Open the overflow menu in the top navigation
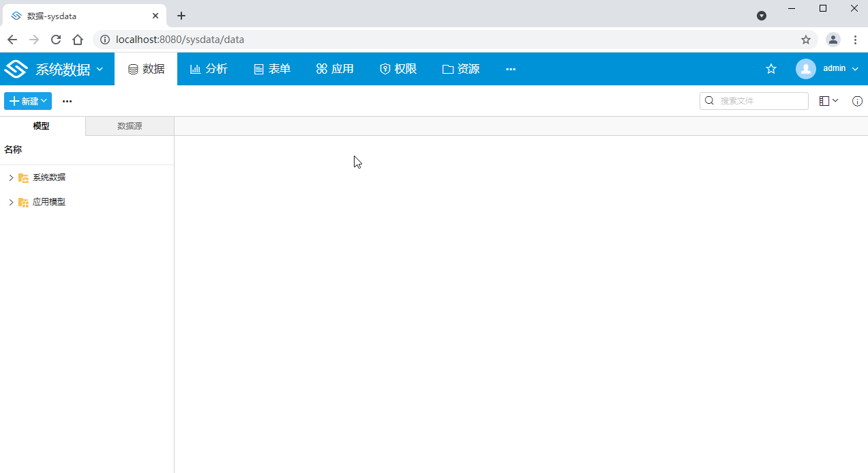 point(511,69)
